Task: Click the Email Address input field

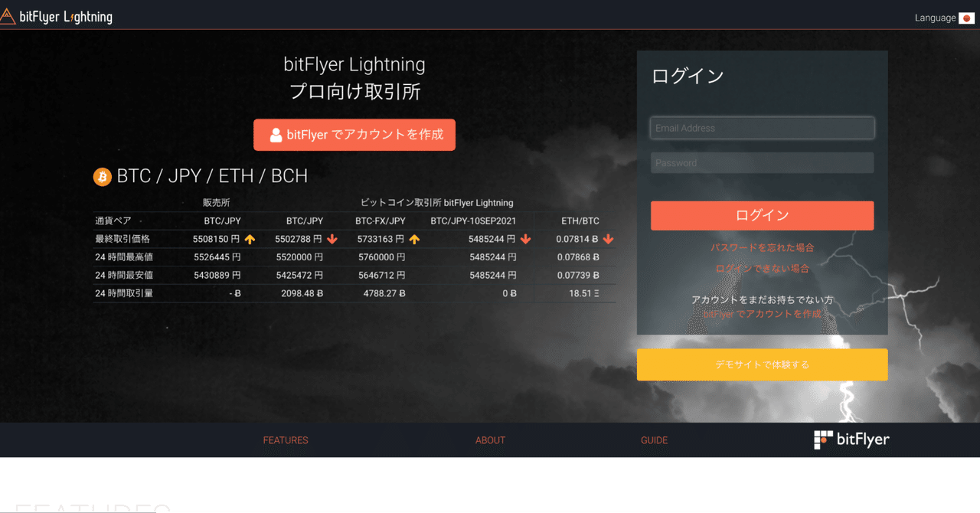Action: tap(762, 127)
